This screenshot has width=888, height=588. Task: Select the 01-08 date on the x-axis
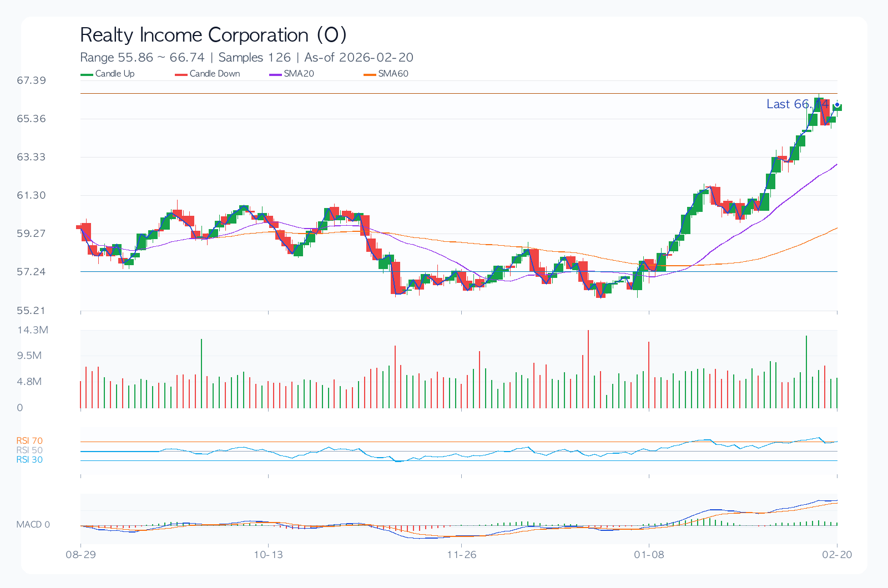click(x=649, y=555)
